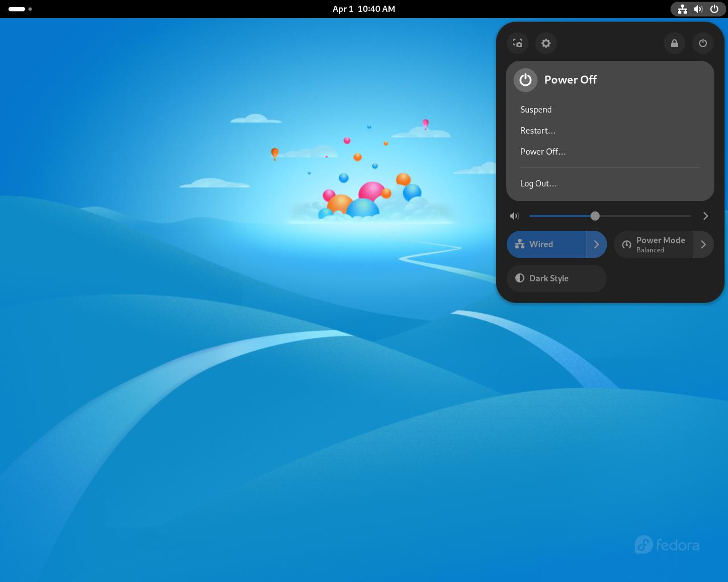Expand the Wired connection submenu arrow
Screen dimensions: 728x582
(x=597, y=244)
